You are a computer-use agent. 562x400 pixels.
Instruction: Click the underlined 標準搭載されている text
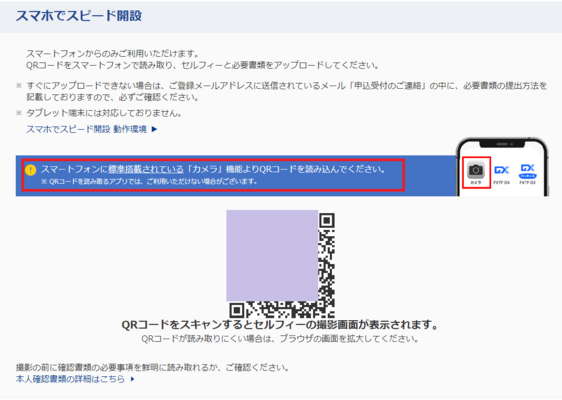pyautogui.click(x=146, y=169)
